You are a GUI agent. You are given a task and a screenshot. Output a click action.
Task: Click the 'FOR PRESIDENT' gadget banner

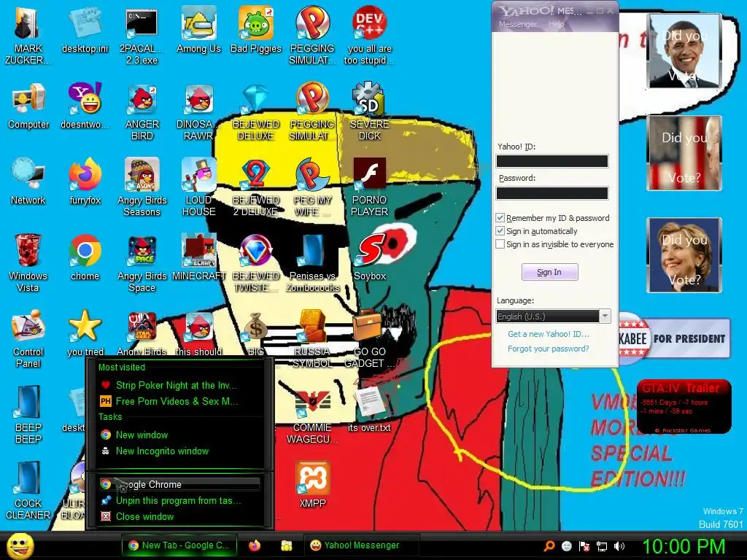(x=673, y=338)
